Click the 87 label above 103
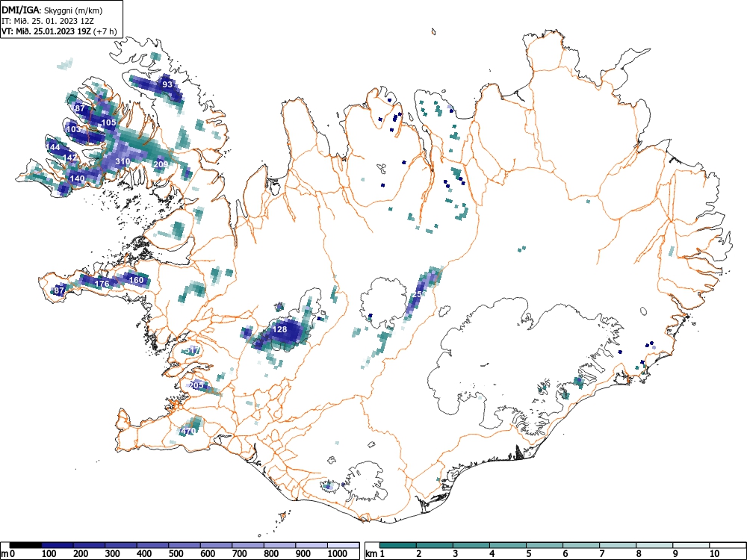This screenshot has height=560, width=747. (x=80, y=108)
